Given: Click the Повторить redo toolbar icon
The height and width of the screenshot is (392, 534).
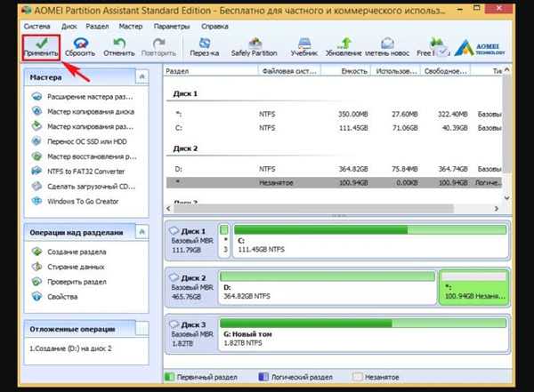Looking at the screenshot, I should click(x=158, y=47).
